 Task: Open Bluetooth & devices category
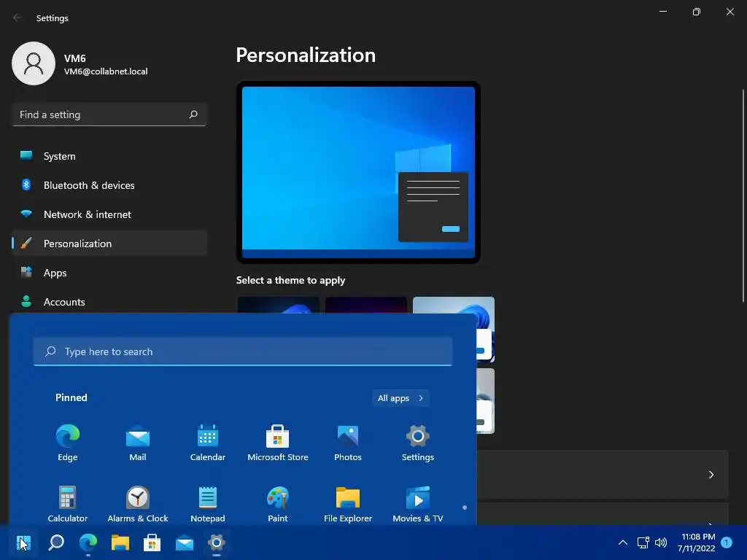click(x=109, y=185)
